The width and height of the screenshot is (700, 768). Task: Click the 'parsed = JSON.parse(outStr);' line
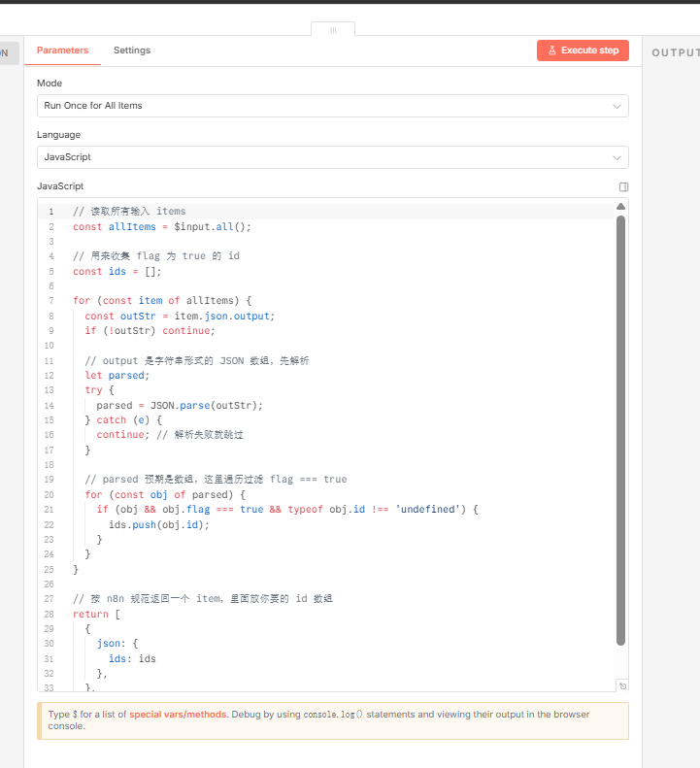[180, 405]
